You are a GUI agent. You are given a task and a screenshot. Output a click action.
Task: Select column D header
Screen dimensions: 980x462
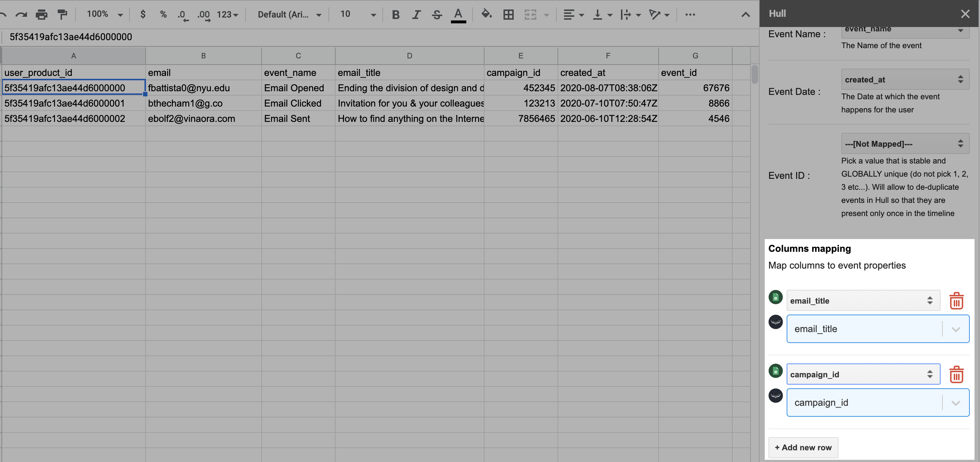[x=409, y=55]
